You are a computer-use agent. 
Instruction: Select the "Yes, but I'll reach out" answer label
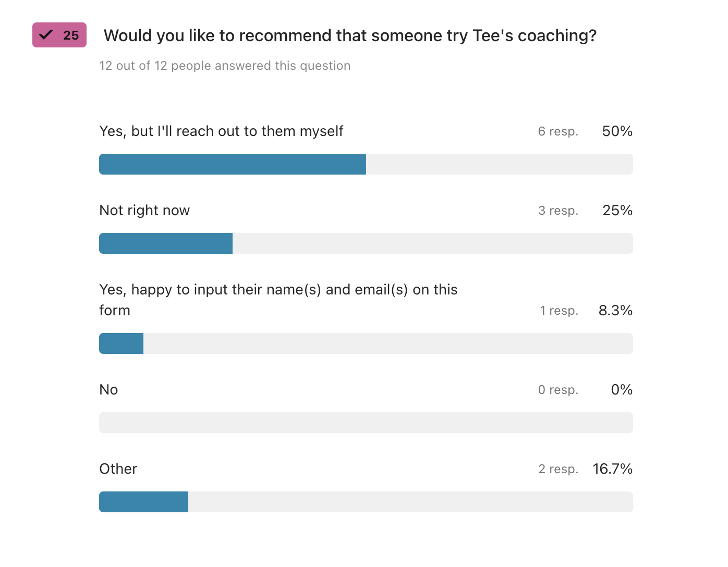[221, 131]
